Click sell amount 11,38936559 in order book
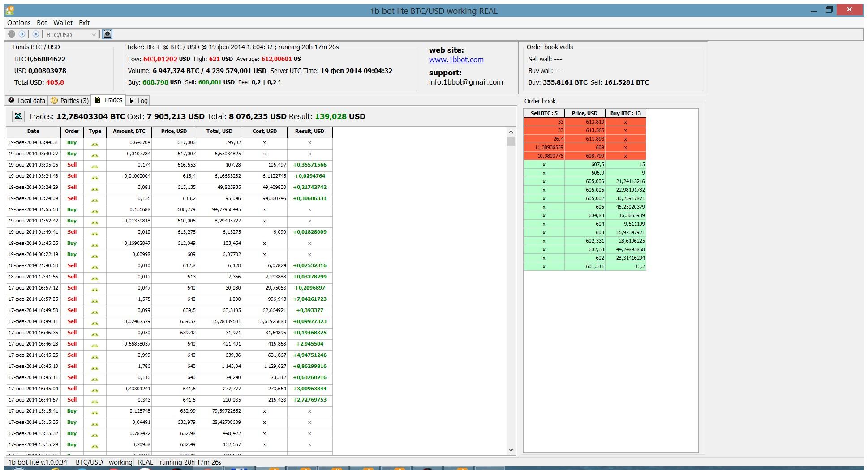This screenshot has height=470, width=868. click(549, 147)
